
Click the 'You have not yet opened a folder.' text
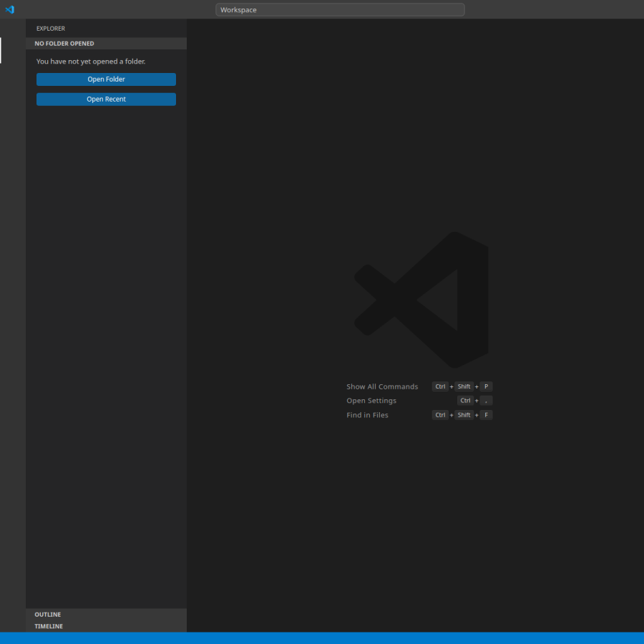click(91, 62)
